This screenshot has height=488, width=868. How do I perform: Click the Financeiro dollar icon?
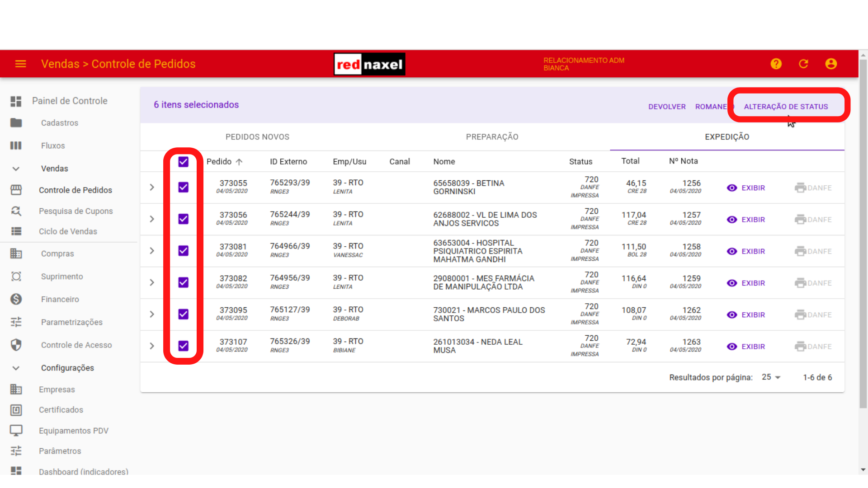tap(16, 299)
